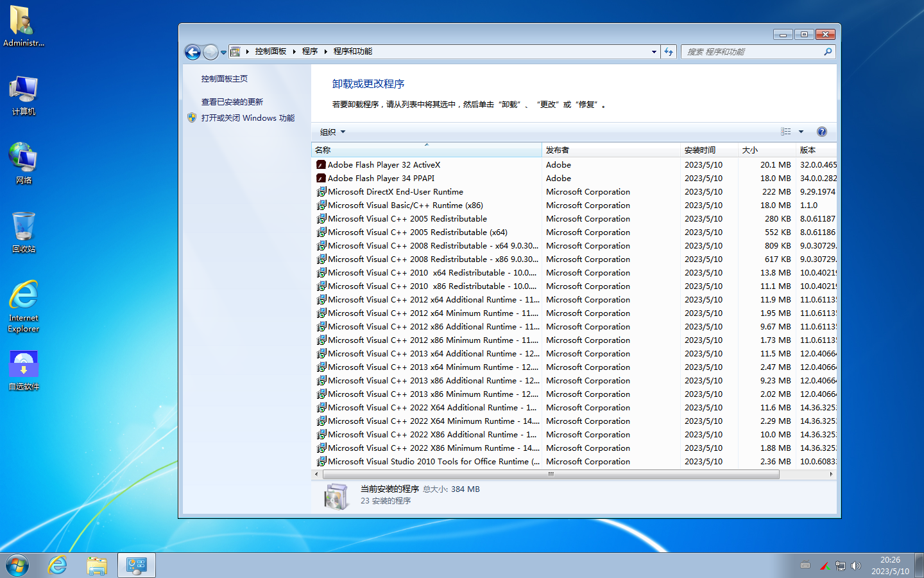Click Visual C++ 2022 X86 Minimum Runtime icon
This screenshot has width=924, height=578.
[x=321, y=448]
